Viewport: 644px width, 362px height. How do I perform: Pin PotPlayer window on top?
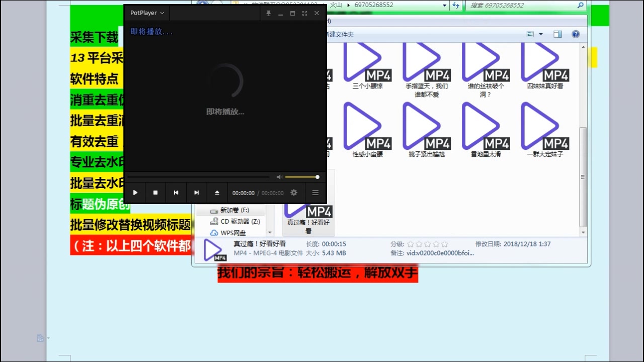click(268, 13)
